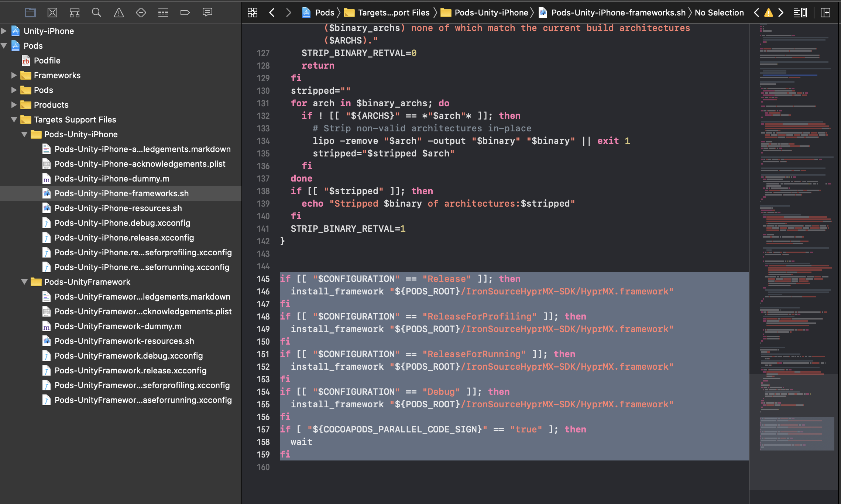Viewport: 841px width, 504px height.
Task: Show the Issue navigator warning icon
Action: pyautogui.click(x=119, y=13)
